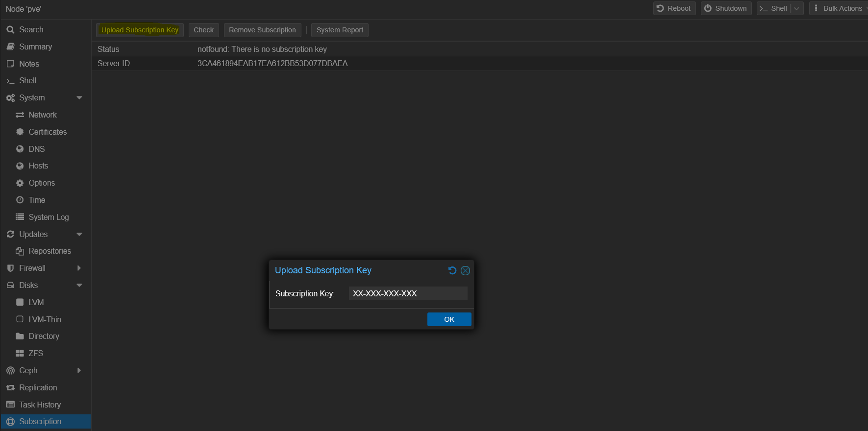Viewport: 868px width, 431px height.
Task: Click the Subscription life-ring icon
Action: coord(10,422)
